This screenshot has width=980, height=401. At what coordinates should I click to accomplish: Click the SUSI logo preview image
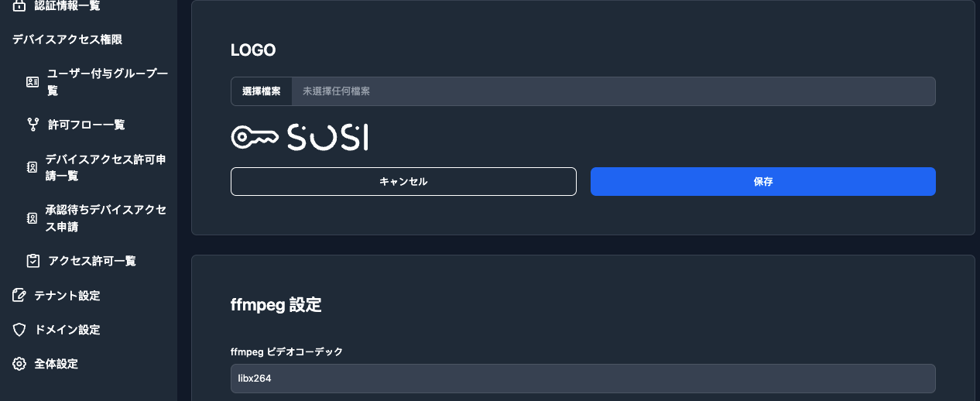300,137
